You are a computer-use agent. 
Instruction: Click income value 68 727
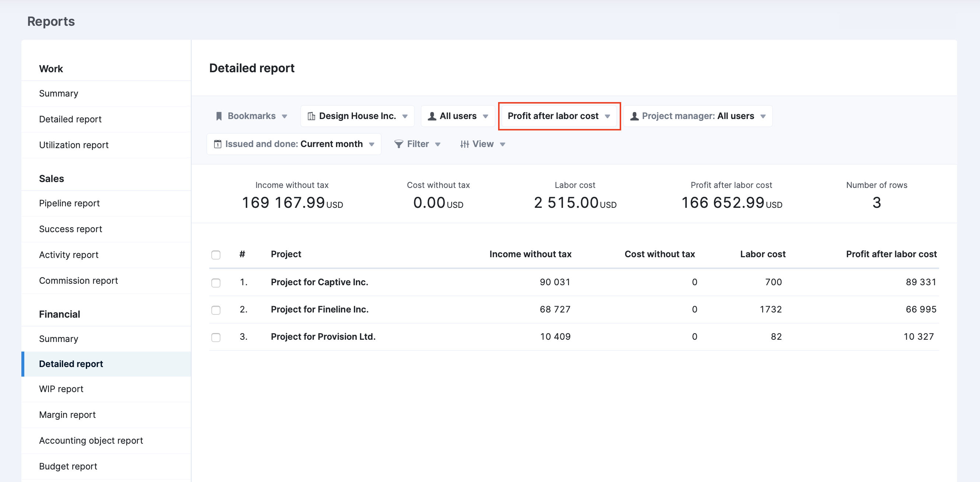coord(555,310)
